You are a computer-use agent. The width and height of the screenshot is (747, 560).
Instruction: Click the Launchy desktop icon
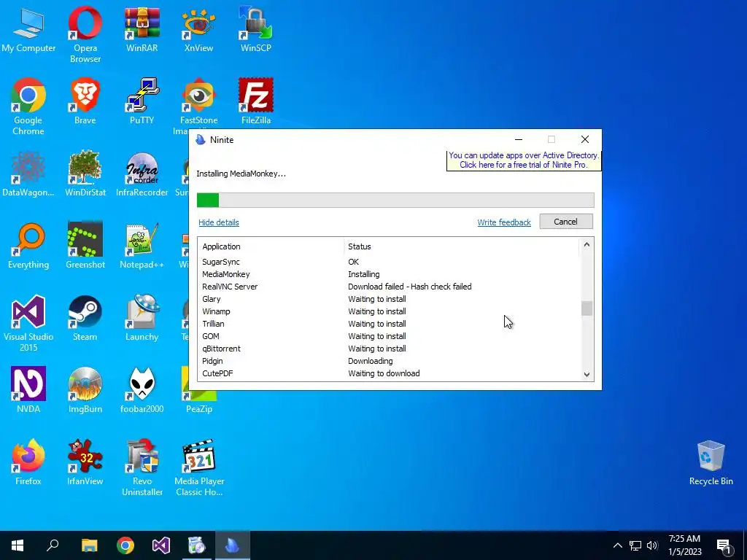point(142,318)
